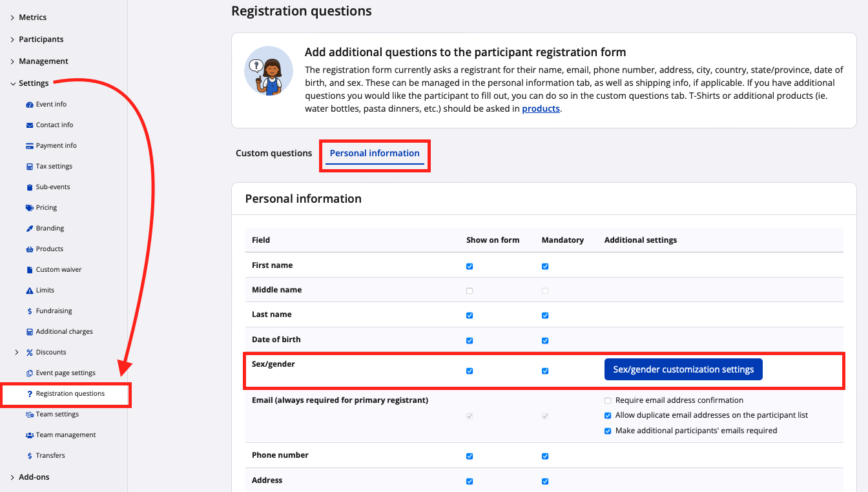Viewport: 868px width, 492px height.
Task: Click the Limits warning triangle icon
Action: pos(30,291)
